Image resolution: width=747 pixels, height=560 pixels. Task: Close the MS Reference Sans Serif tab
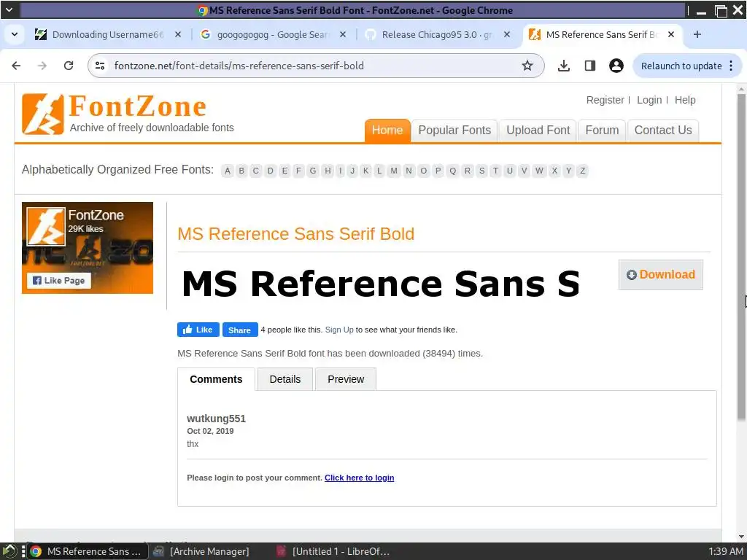[671, 34]
